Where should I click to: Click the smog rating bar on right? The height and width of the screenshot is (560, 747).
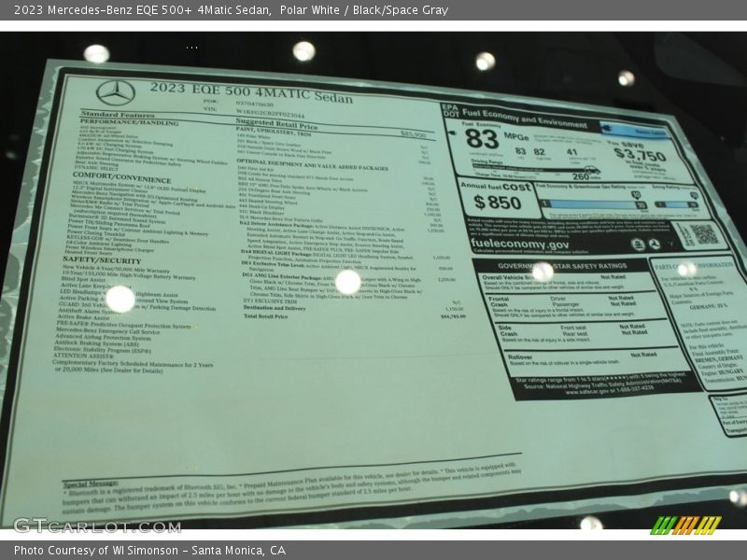tap(675, 204)
